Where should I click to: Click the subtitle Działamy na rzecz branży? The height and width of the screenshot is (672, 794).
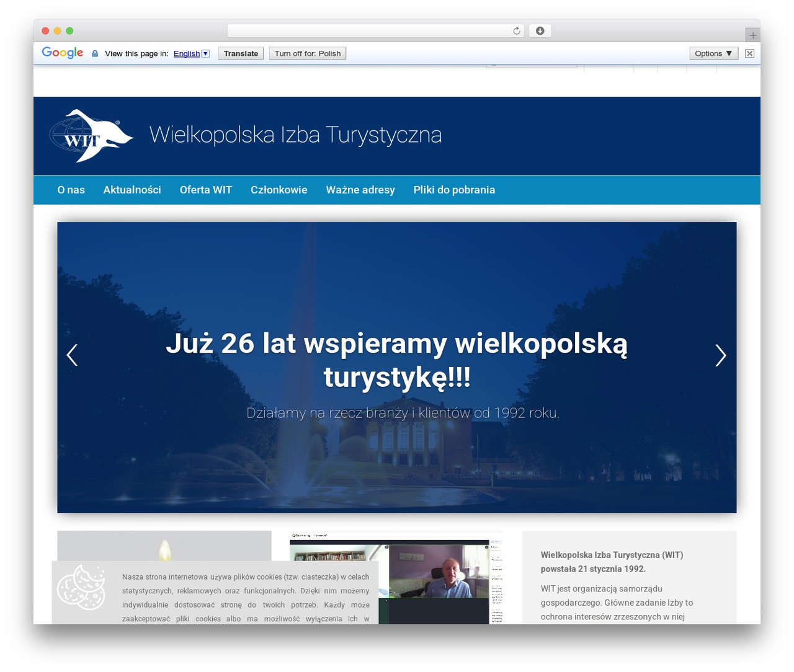pyautogui.click(x=403, y=413)
